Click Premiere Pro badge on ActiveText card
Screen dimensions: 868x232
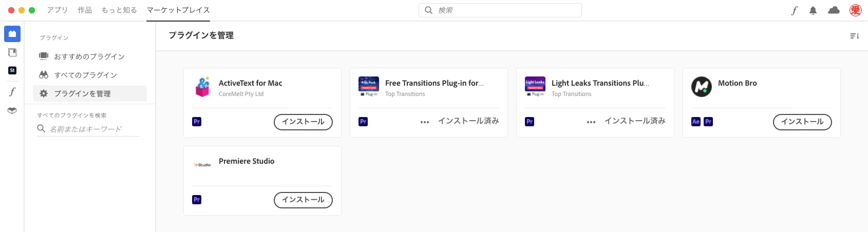coord(197,122)
